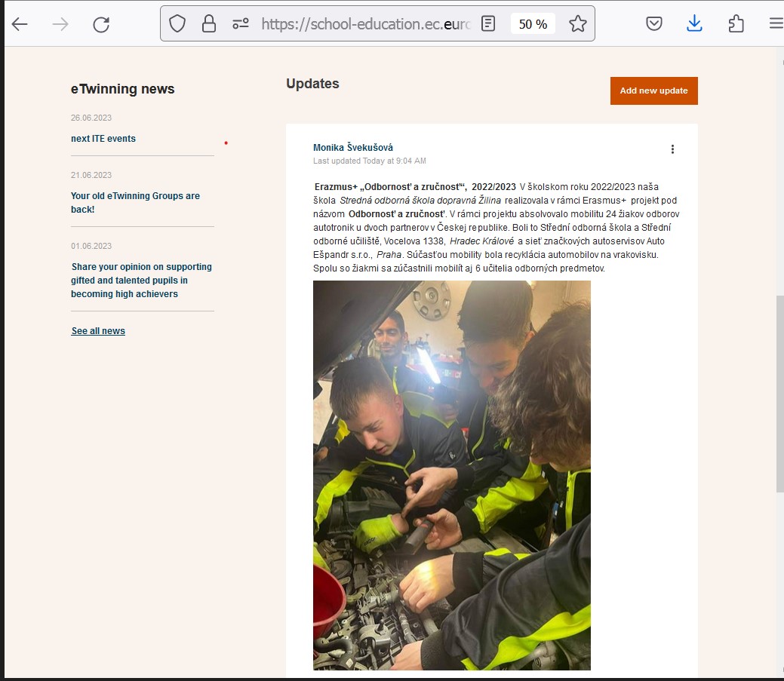Save page to Pocket
Viewport: 784px width, 681px height.
coord(654,23)
